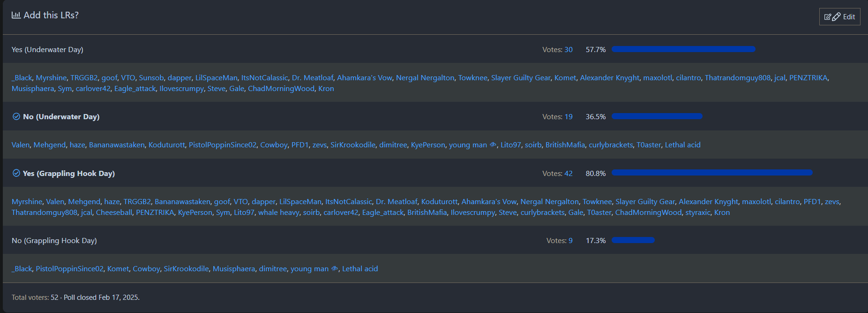The width and height of the screenshot is (868, 313).
Task: Click the checkmark icon next to Yes (Grappling Hook Day)
Action: tap(16, 173)
